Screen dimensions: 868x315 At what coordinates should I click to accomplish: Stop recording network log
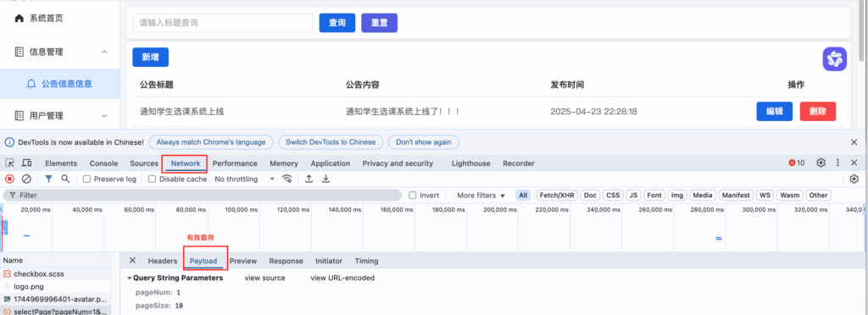[9, 179]
